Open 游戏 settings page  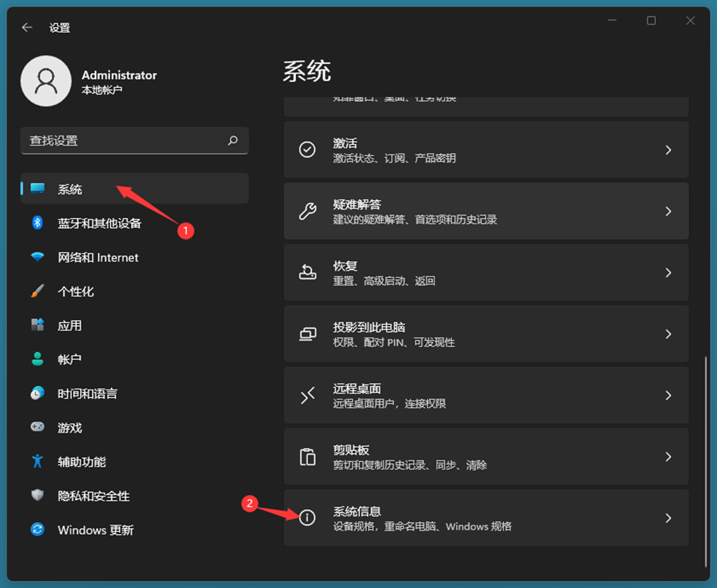coord(135,427)
